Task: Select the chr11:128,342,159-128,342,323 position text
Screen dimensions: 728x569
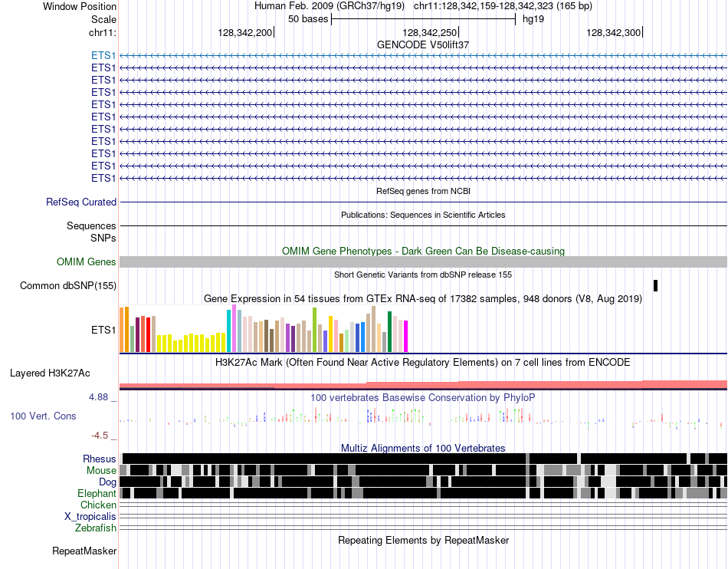Action: coord(503,6)
